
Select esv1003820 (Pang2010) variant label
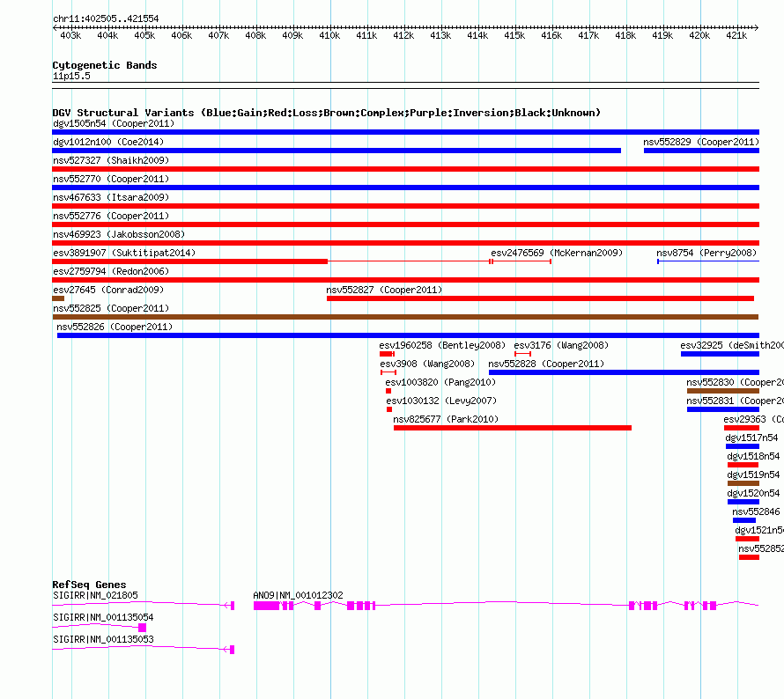pos(440,382)
